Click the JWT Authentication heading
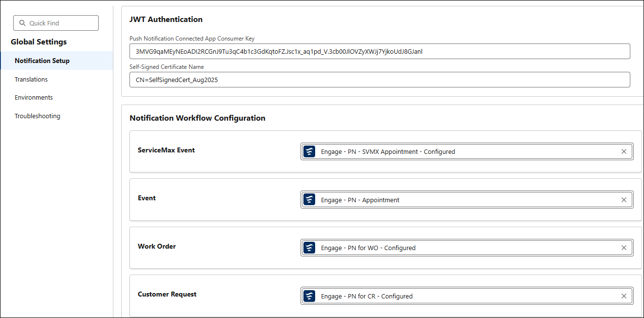The width and height of the screenshot is (644, 318). click(166, 20)
